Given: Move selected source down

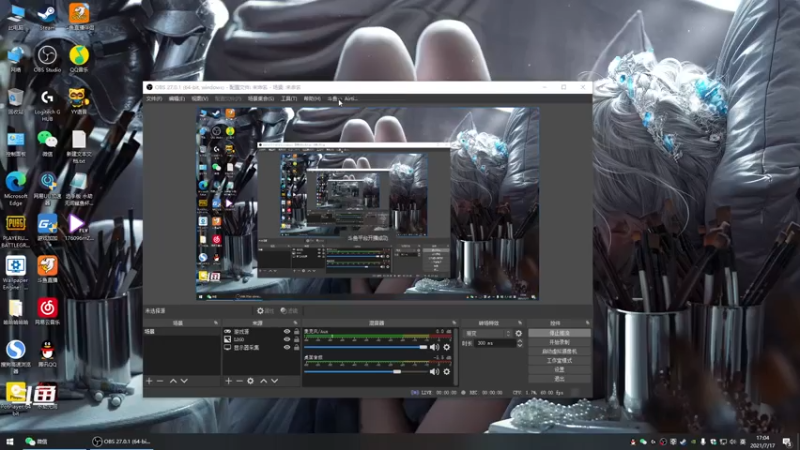Looking at the screenshot, I should click(274, 381).
